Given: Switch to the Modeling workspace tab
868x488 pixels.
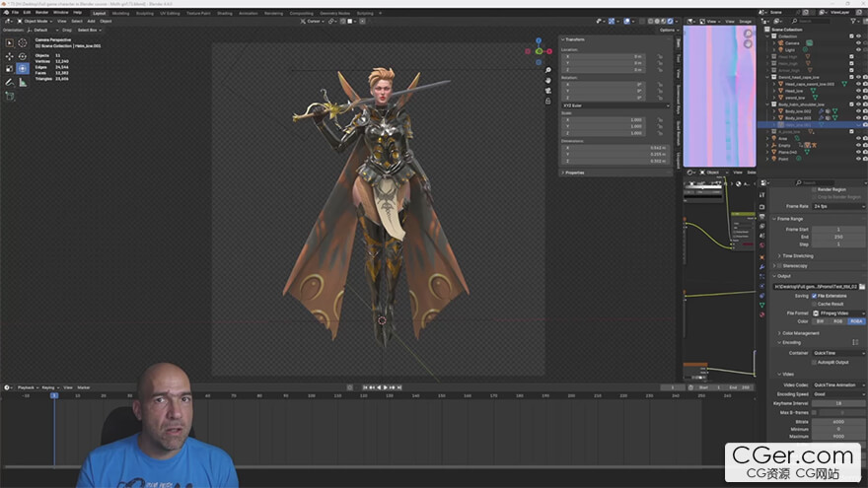Looking at the screenshot, I should [x=120, y=13].
